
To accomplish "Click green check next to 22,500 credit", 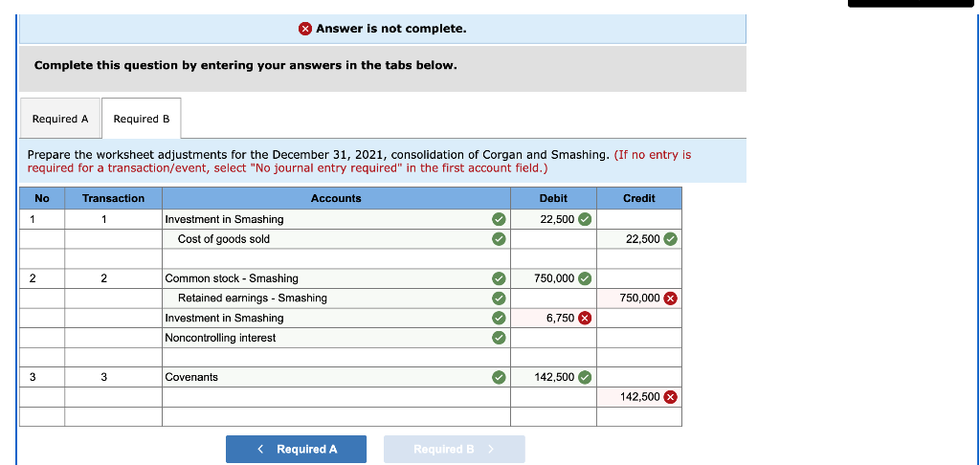I will coord(670,239).
